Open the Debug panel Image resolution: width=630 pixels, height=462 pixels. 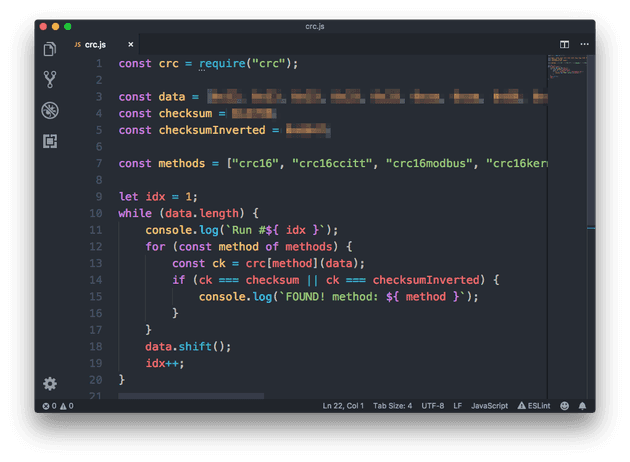click(x=49, y=111)
